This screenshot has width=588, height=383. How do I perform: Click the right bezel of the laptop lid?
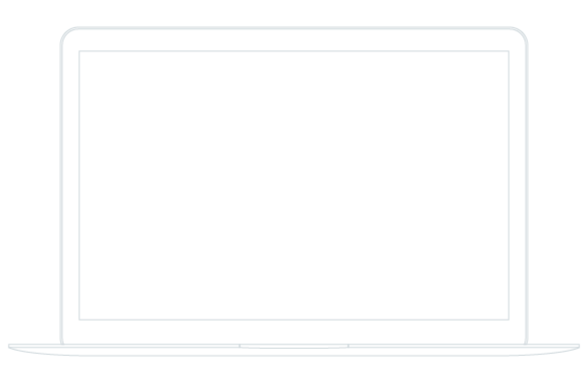tap(518, 185)
